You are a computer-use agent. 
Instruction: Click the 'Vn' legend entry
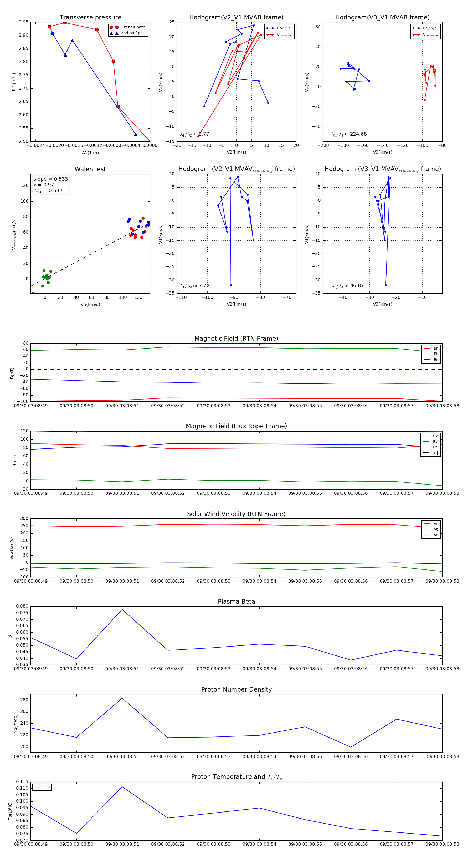[x=431, y=535]
